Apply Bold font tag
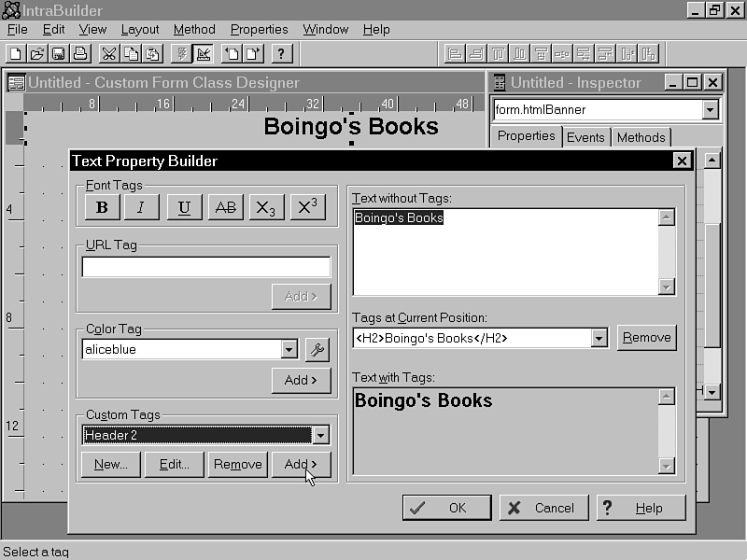Viewport: 747px width, 560px height. pos(102,207)
